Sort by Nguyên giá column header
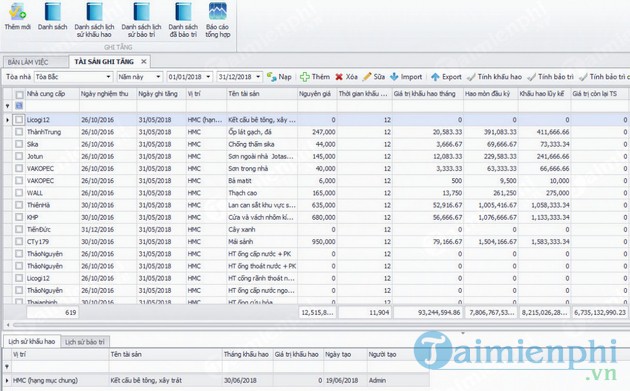 point(317,94)
